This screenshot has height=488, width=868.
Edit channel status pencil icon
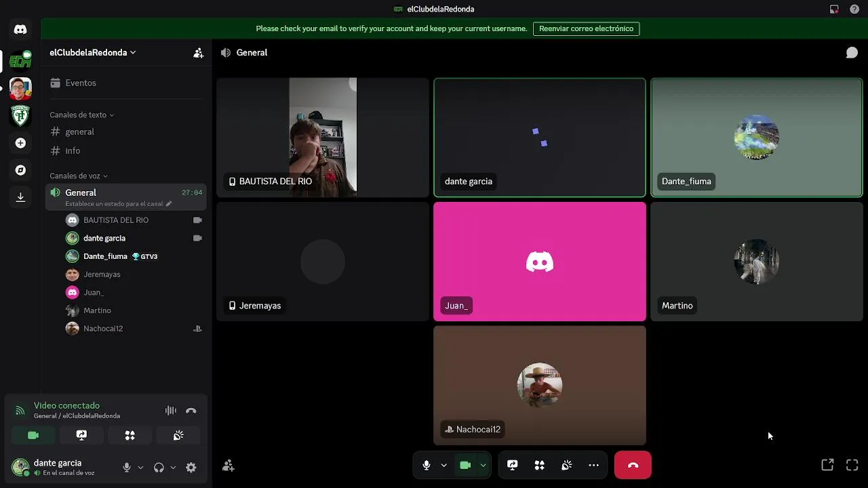click(x=169, y=204)
